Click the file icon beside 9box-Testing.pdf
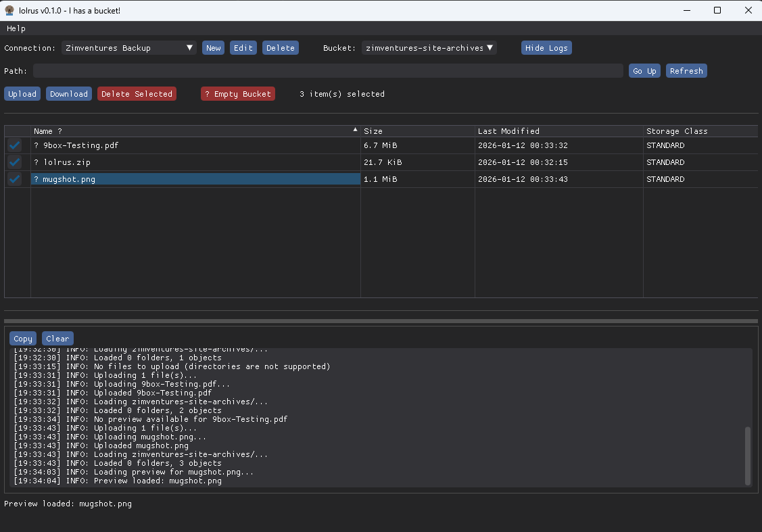The height and width of the screenshot is (532, 762). tap(35, 145)
